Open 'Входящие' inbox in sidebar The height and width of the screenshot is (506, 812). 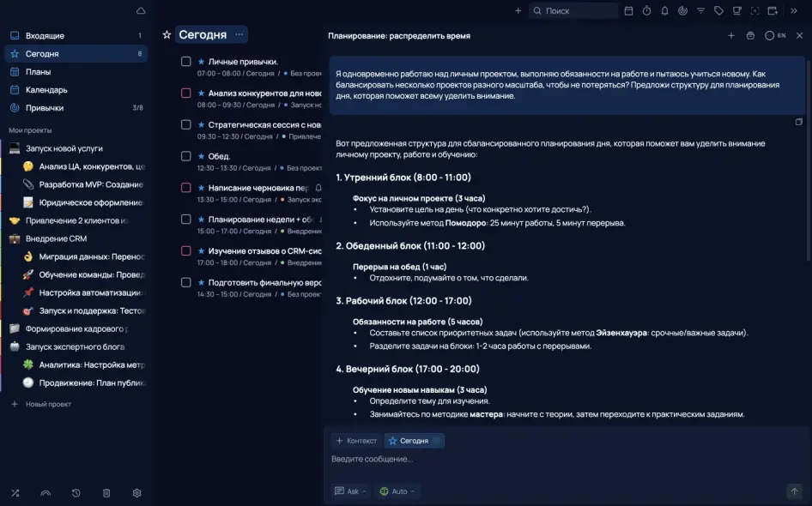(45, 36)
